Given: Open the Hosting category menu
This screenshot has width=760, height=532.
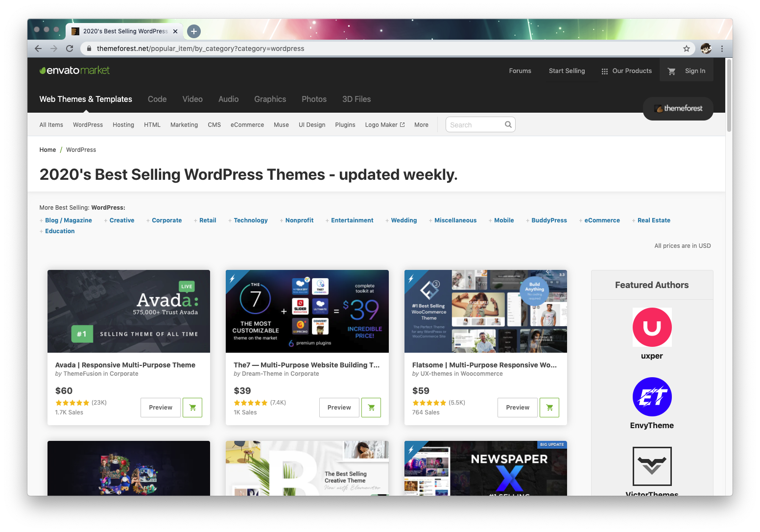Looking at the screenshot, I should point(123,125).
